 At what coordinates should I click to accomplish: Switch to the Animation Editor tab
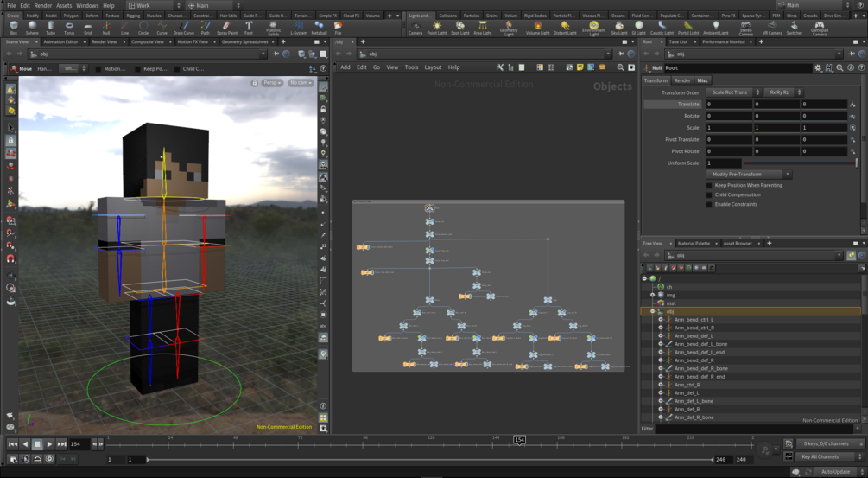pyautogui.click(x=60, y=42)
